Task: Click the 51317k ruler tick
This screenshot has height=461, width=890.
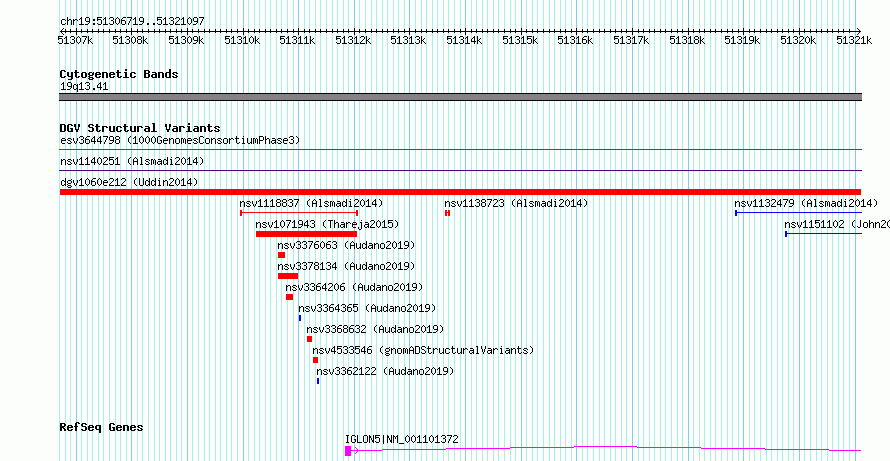Action: click(632, 40)
